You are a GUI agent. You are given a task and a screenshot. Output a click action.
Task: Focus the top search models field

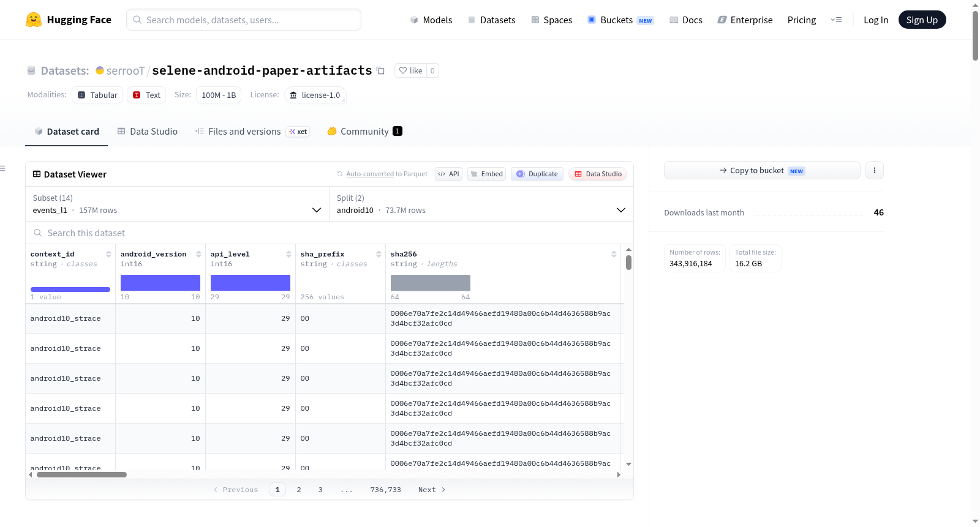click(x=244, y=20)
